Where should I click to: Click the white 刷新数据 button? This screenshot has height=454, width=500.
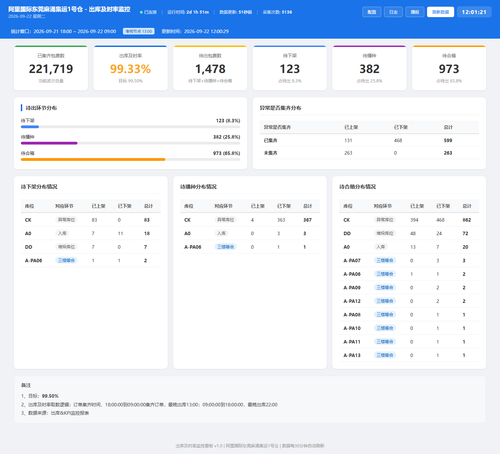point(440,12)
